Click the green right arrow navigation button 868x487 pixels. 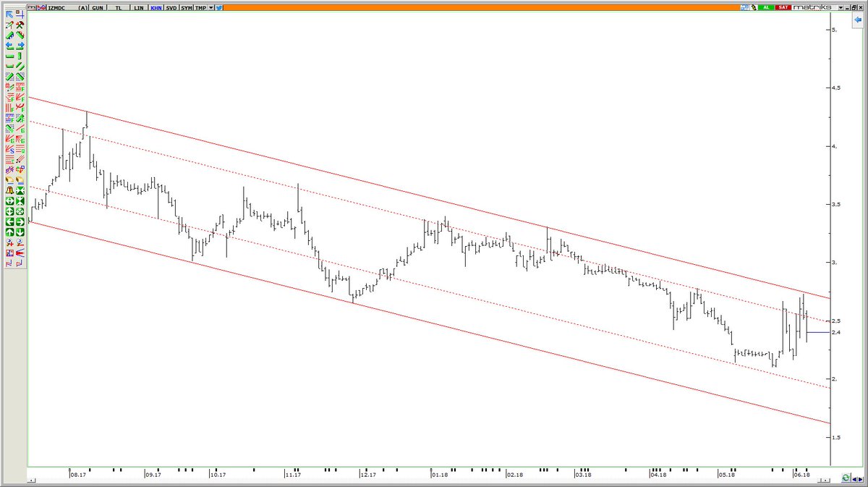20,221
